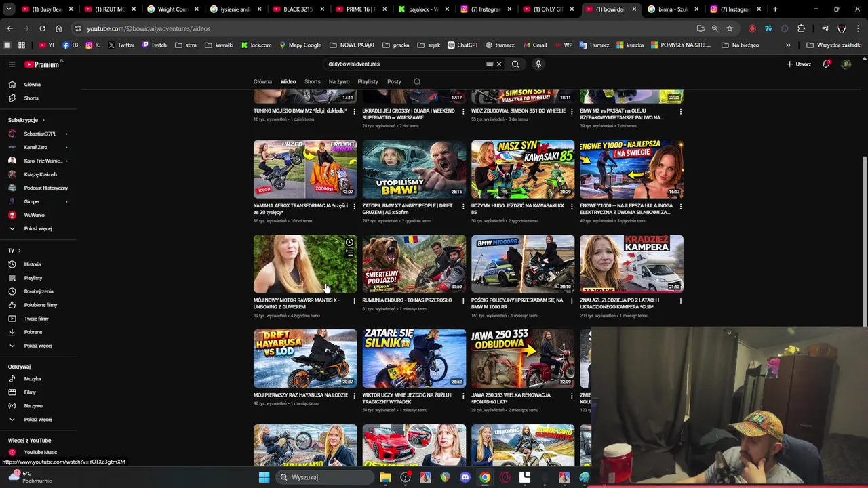Image resolution: width=868 pixels, height=488 pixels.
Task: Open File Explorer from the taskbar
Action: tap(385, 477)
